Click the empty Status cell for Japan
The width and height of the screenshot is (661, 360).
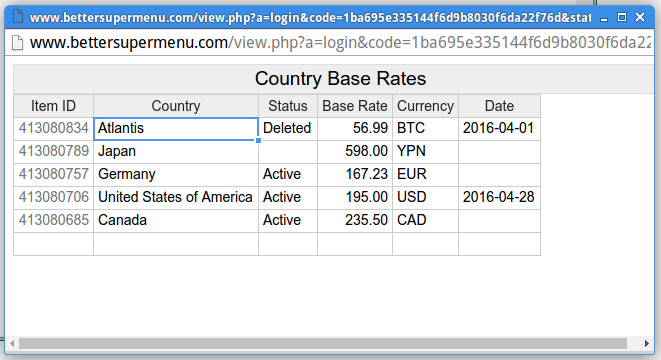coord(288,151)
